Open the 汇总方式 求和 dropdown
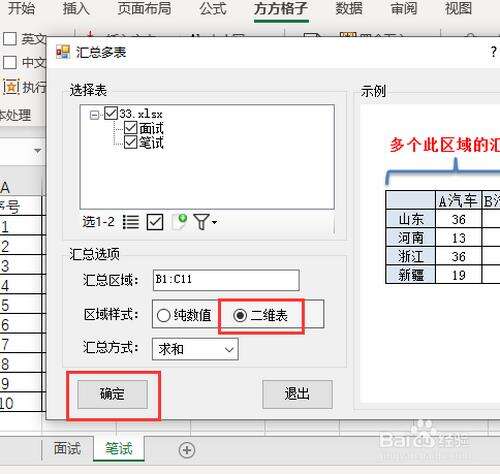Screen dimensions: 500x474 (195, 349)
